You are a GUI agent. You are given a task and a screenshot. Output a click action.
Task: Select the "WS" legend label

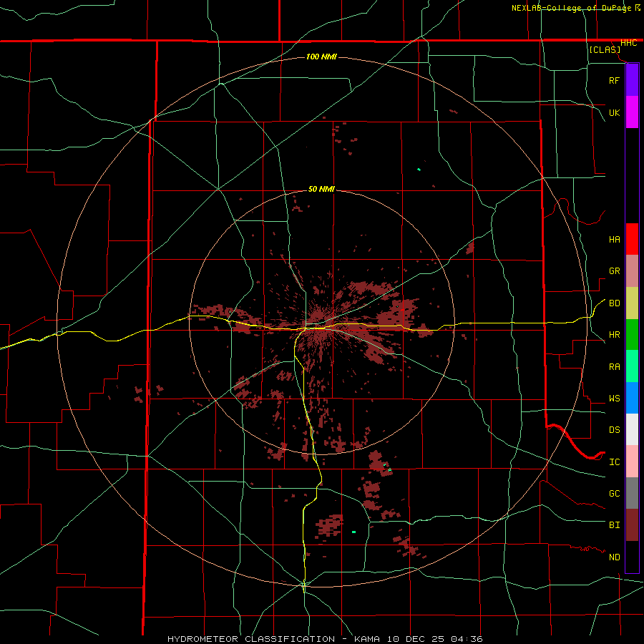(614, 399)
